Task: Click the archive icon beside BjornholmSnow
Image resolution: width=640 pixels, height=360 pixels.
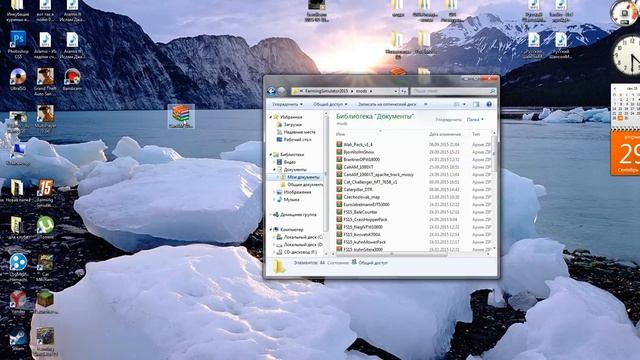Action: [339, 152]
